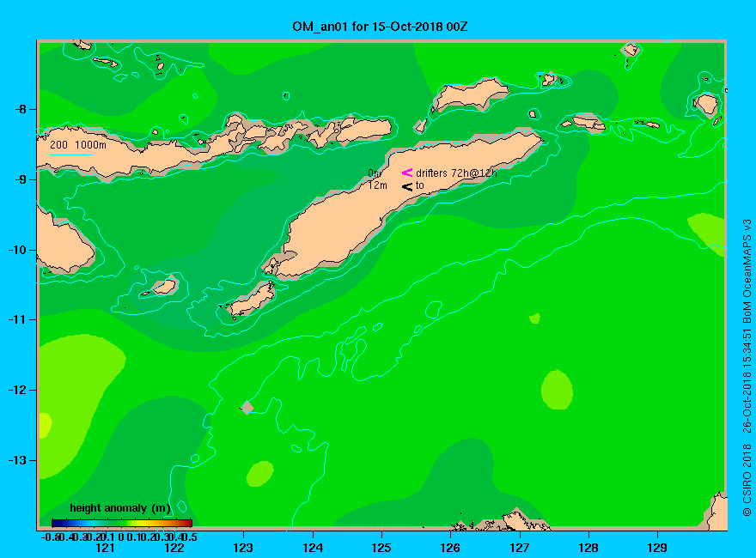
Task: Click the longitude label 126
Action: pyautogui.click(x=450, y=548)
